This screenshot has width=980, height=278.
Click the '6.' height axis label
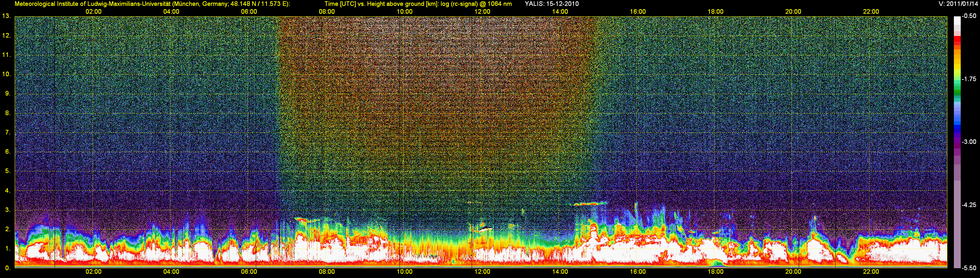8,152
